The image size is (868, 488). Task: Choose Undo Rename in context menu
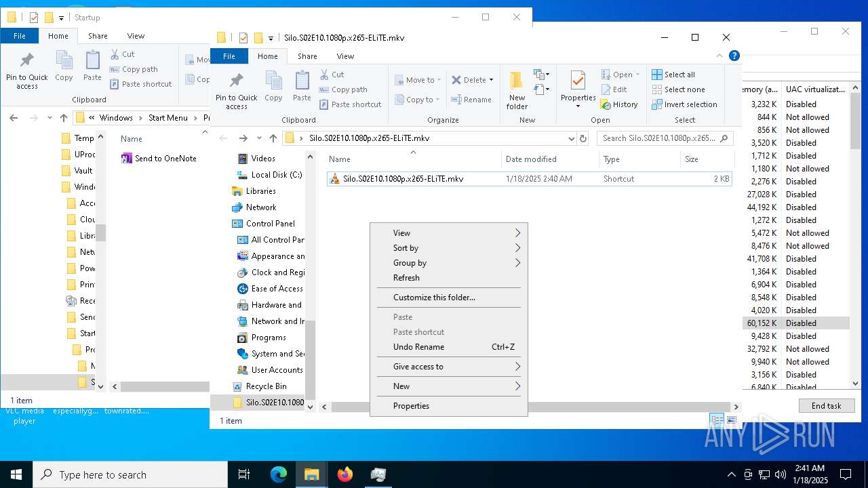click(x=449, y=347)
